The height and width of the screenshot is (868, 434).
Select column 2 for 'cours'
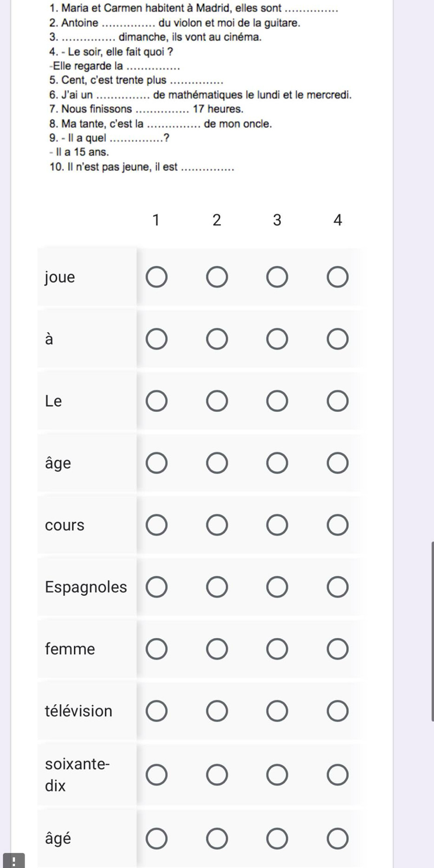coord(217,525)
